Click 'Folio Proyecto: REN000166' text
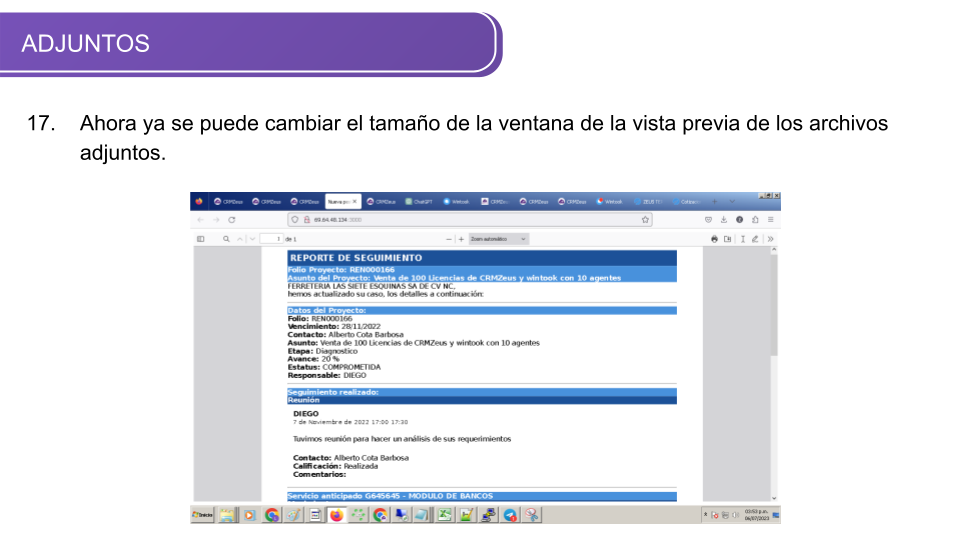The image size is (960, 540). point(341,270)
